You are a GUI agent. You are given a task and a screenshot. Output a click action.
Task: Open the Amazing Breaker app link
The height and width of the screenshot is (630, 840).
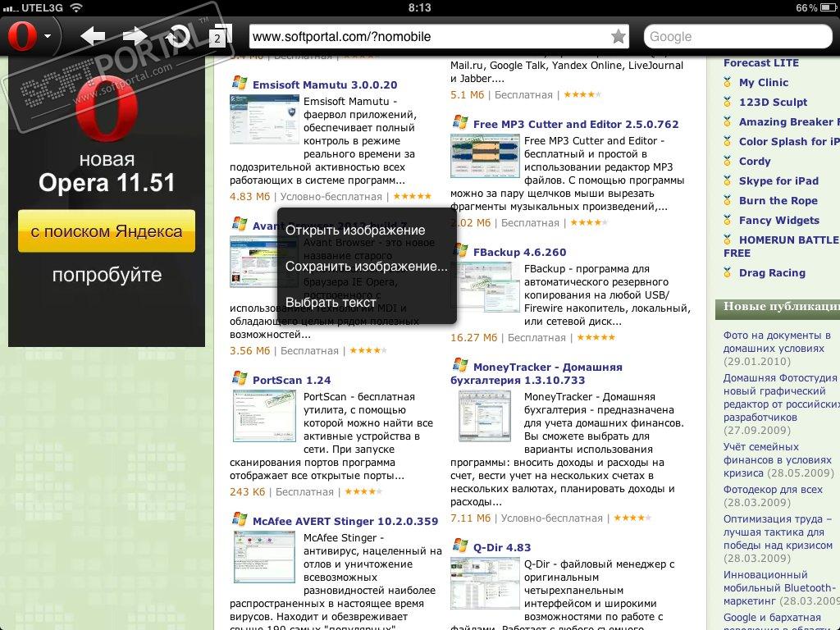[789, 122]
